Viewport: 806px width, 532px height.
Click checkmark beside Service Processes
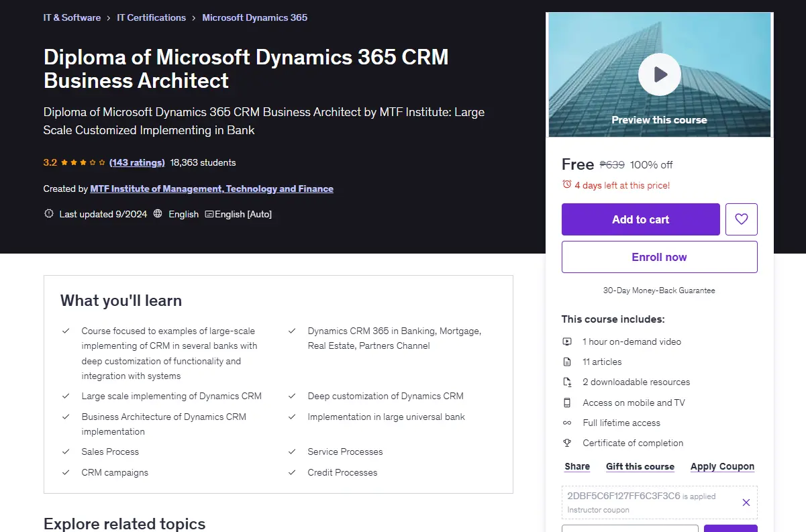pyautogui.click(x=292, y=451)
